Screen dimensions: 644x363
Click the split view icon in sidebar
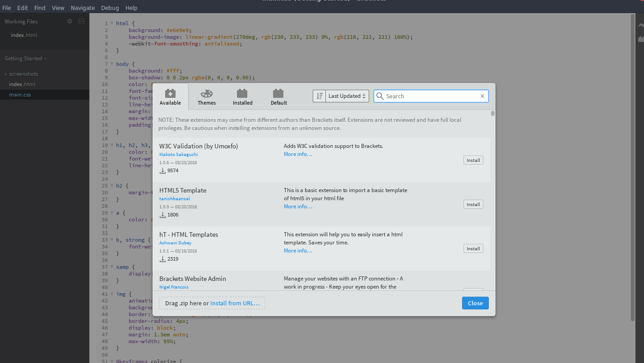click(81, 21)
